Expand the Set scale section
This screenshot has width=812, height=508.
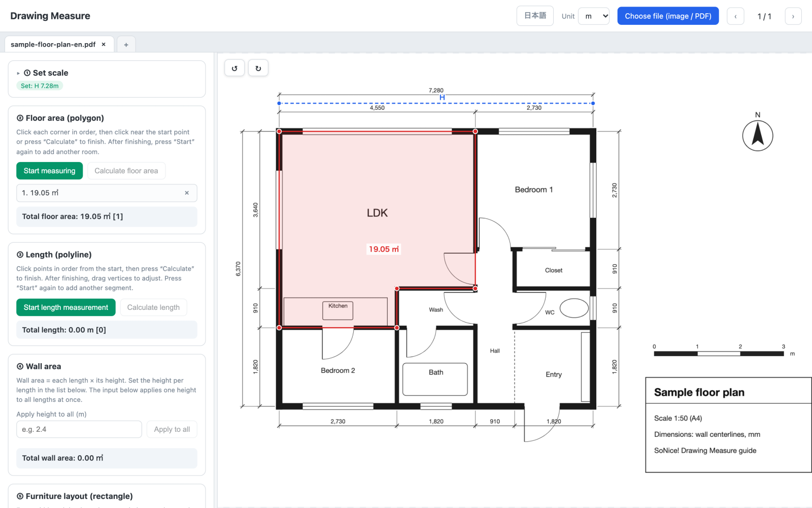(43, 73)
